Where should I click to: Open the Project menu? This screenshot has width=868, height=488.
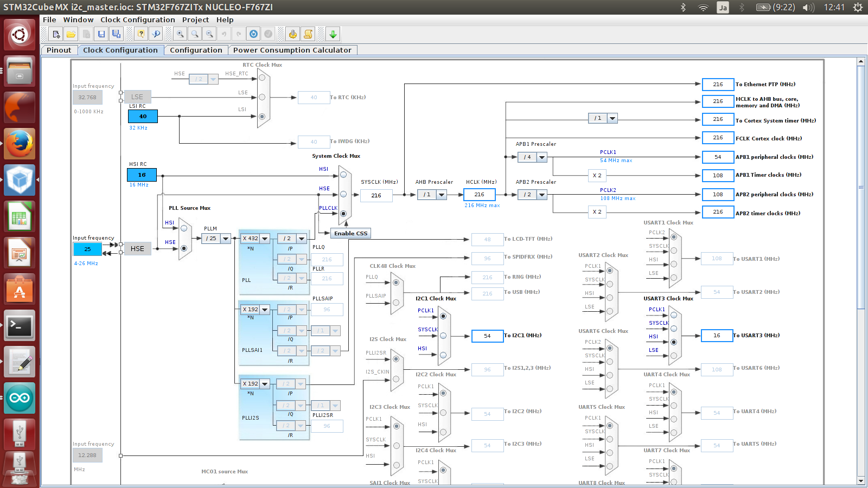195,20
